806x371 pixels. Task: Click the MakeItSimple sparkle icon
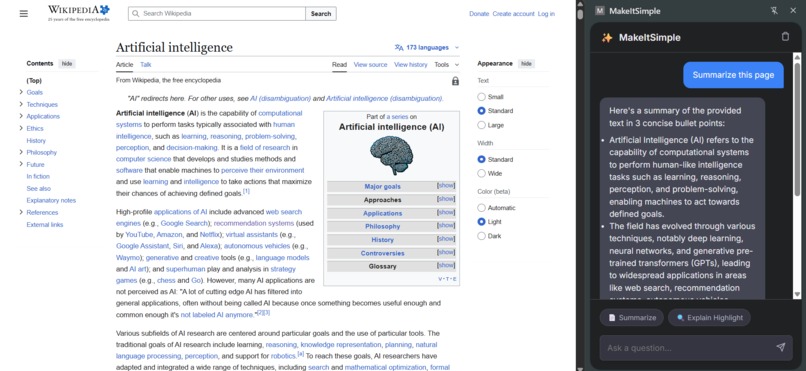click(607, 38)
